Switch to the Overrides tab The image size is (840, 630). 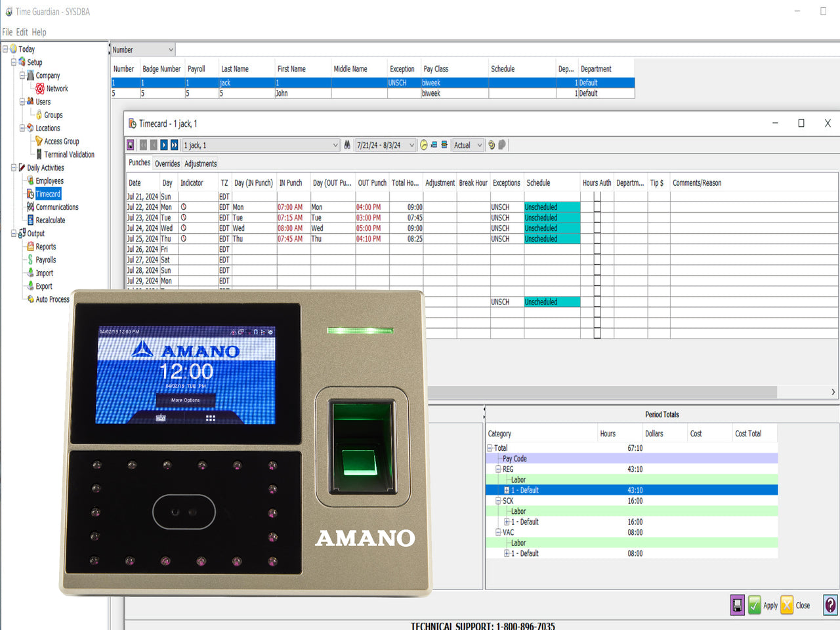tap(167, 163)
